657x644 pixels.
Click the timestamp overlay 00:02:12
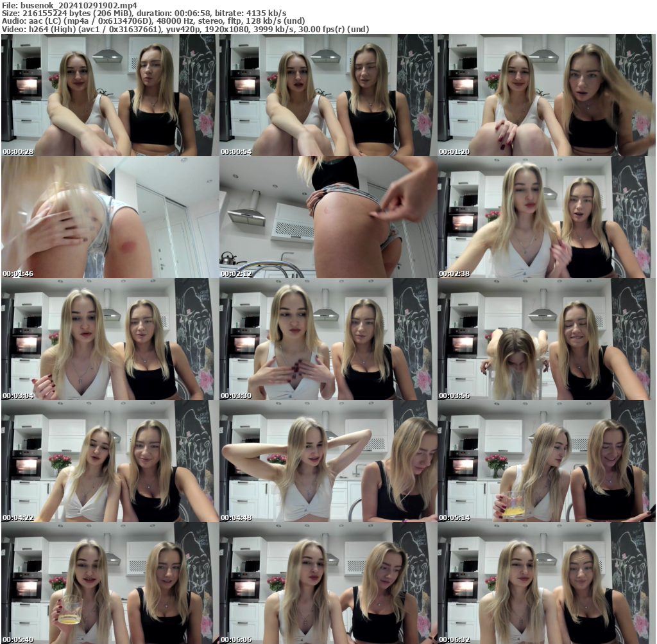click(235, 272)
